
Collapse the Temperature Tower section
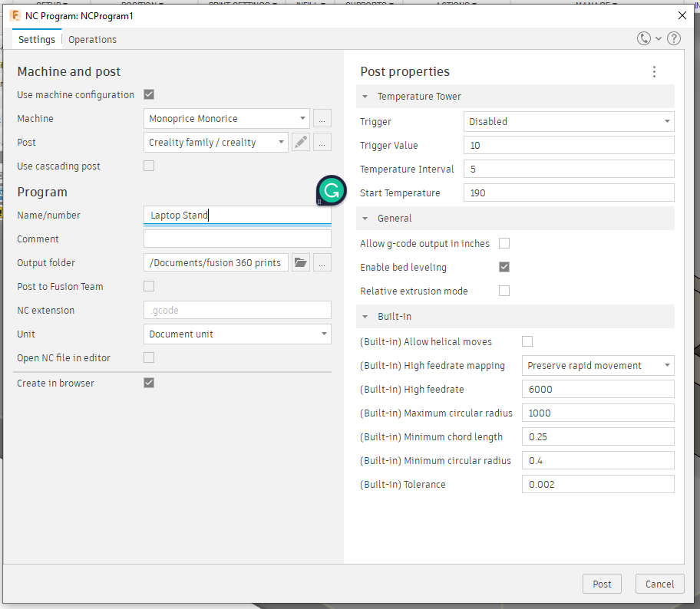pos(365,97)
